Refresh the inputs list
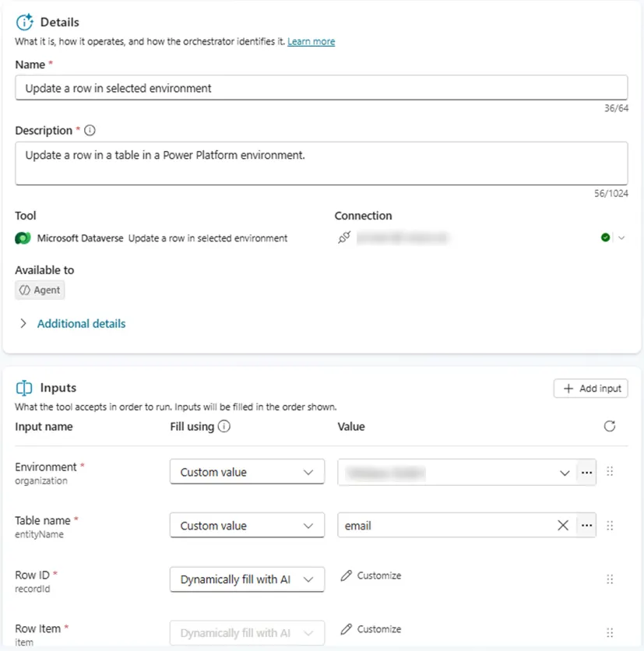The height and width of the screenshot is (651, 644). coord(610,426)
